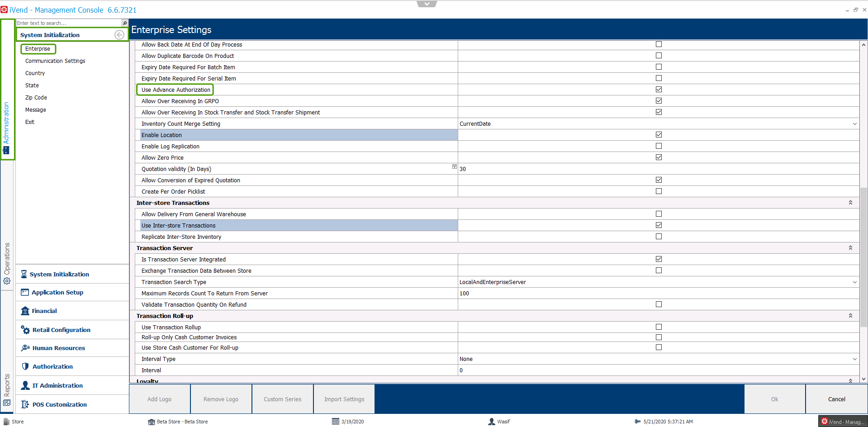868x427 pixels.
Task: Click the search magnifier icon
Action: point(125,23)
